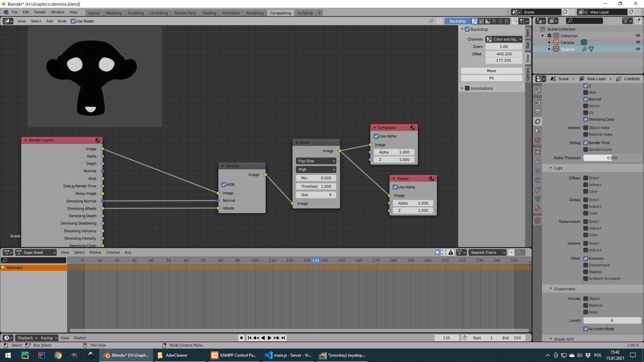The height and width of the screenshot is (362, 644).
Task: Click the Compositing tab in header
Action: coord(280,13)
